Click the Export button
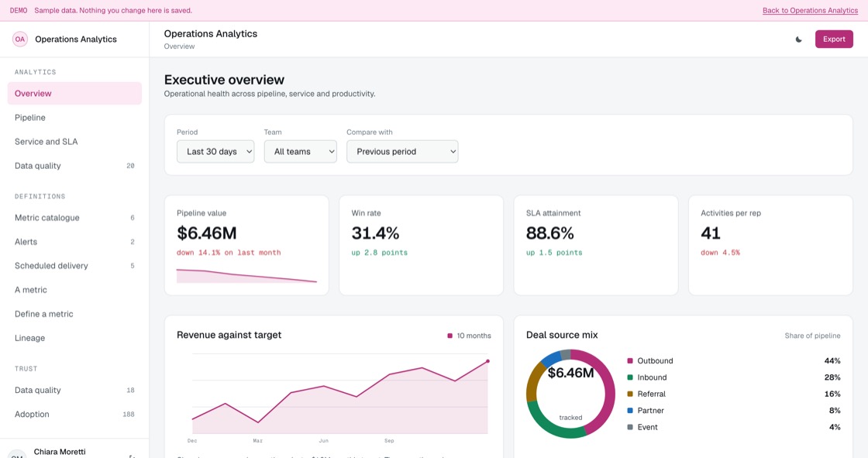The height and width of the screenshot is (458, 868). pyautogui.click(x=834, y=40)
